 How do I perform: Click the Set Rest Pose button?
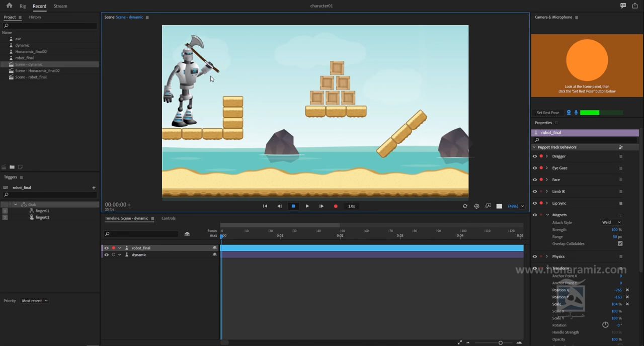click(548, 113)
